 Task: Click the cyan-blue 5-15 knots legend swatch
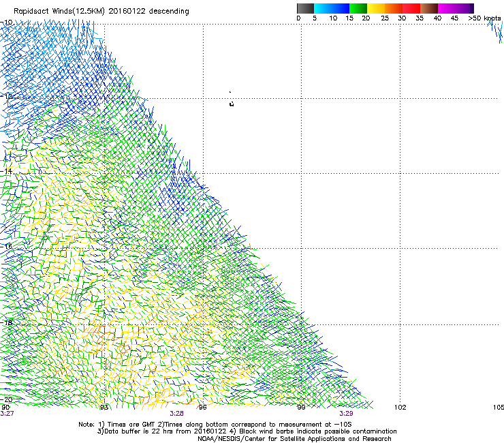[x=332, y=8]
